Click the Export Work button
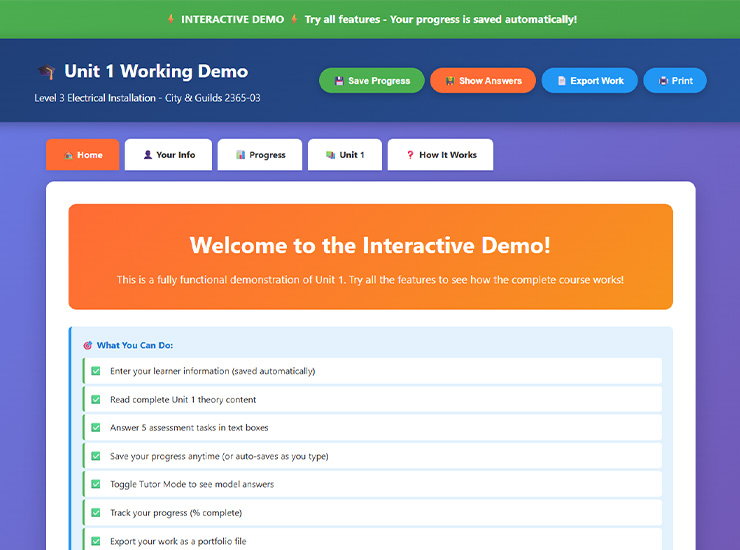This screenshot has height=550, width=740. click(x=589, y=81)
